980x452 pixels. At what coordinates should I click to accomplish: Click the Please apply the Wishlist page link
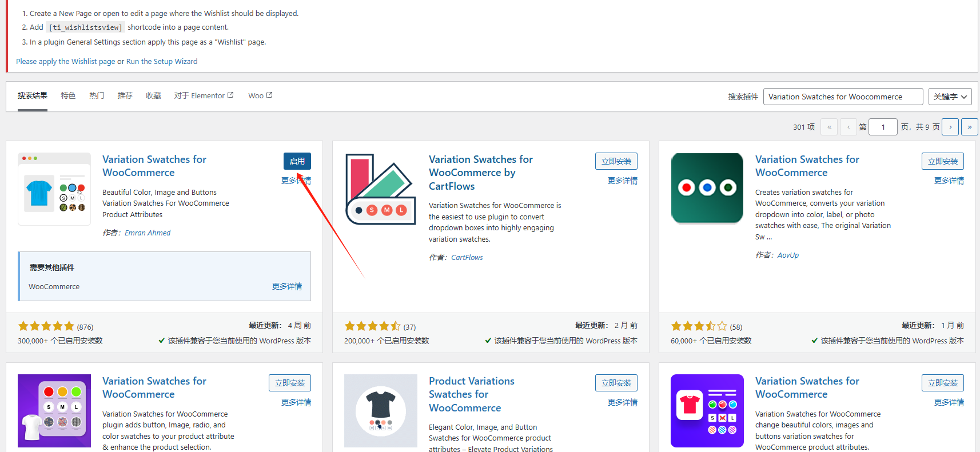click(x=66, y=62)
